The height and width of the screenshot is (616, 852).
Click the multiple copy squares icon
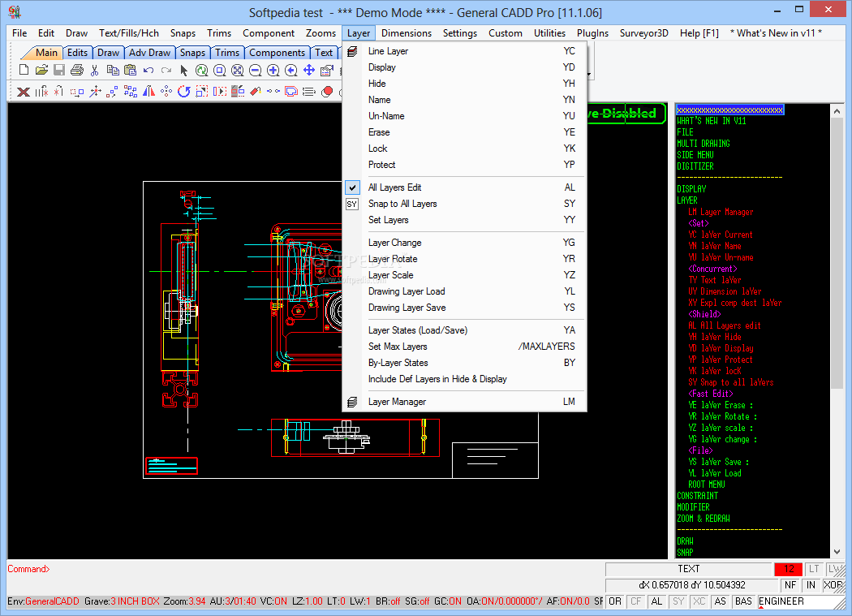pos(131,92)
